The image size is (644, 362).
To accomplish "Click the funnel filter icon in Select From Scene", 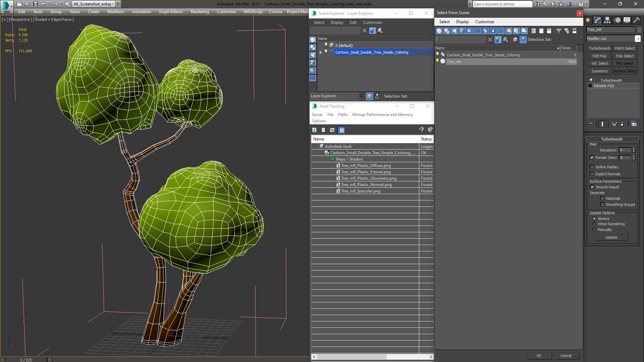I will (x=559, y=31).
